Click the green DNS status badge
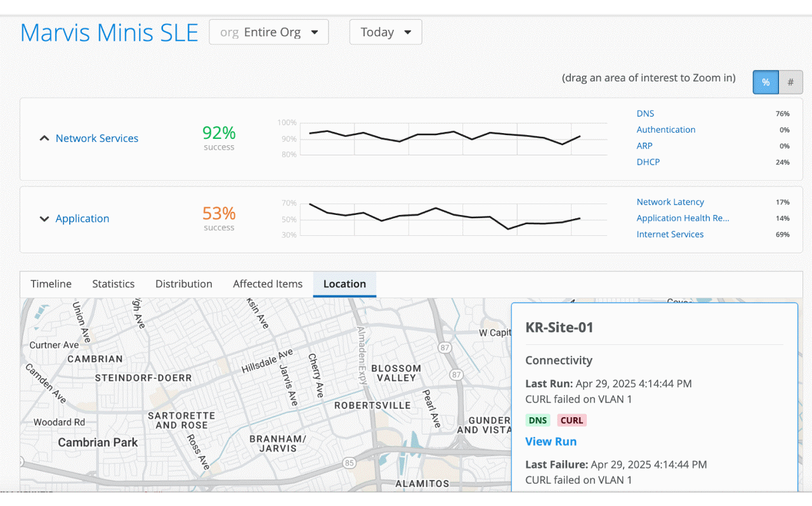812x506 pixels. click(x=538, y=420)
